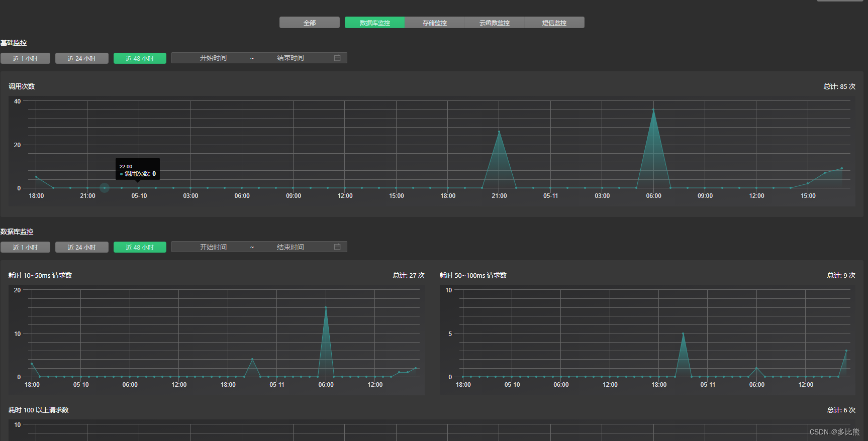Click 结束时间 field in 基础监控 date range

pyautogui.click(x=290, y=58)
